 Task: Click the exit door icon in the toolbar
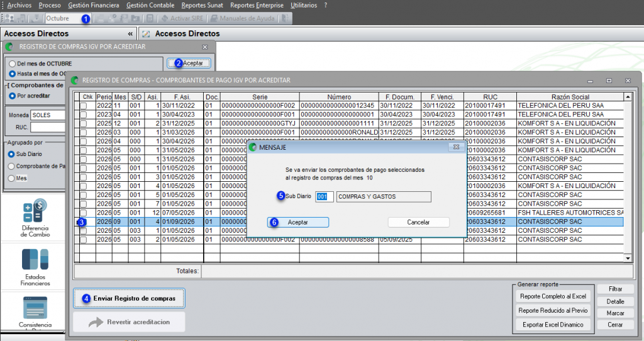pyautogui.click(x=286, y=18)
